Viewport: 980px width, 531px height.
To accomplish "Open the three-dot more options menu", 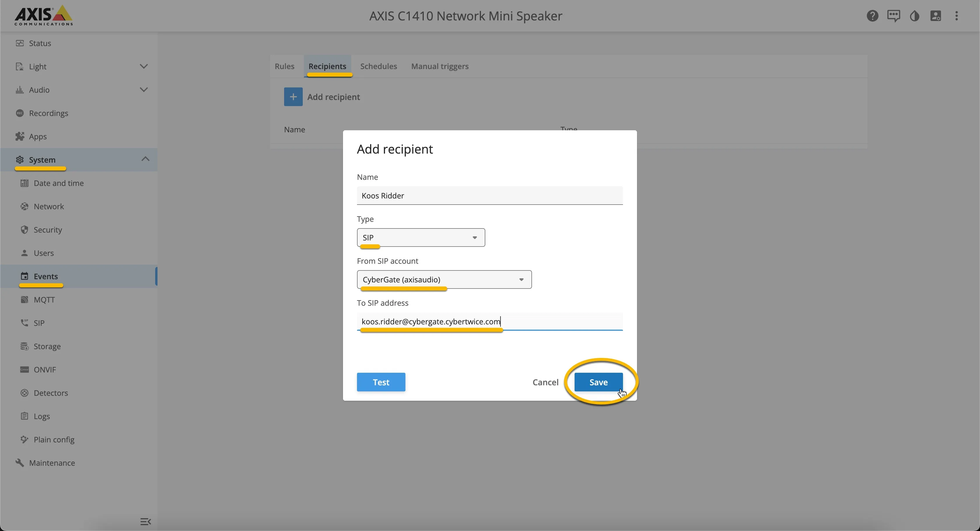I will click(x=956, y=16).
